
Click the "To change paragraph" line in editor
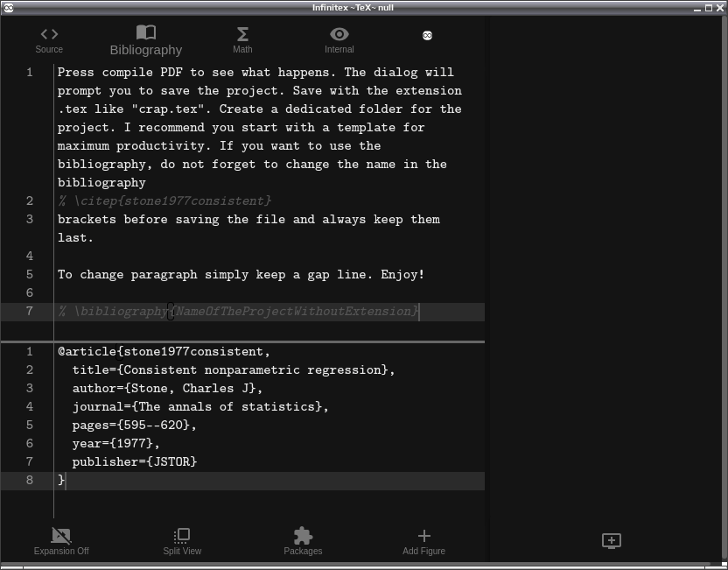point(241,275)
